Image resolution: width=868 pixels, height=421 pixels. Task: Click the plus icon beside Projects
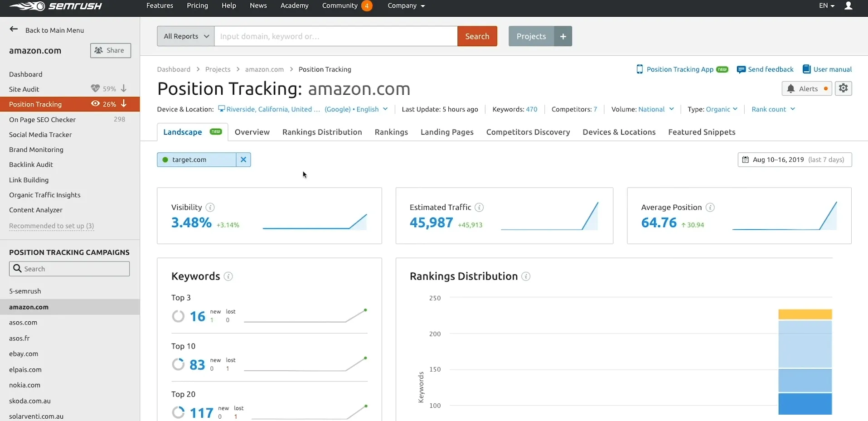tap(563, 36)
